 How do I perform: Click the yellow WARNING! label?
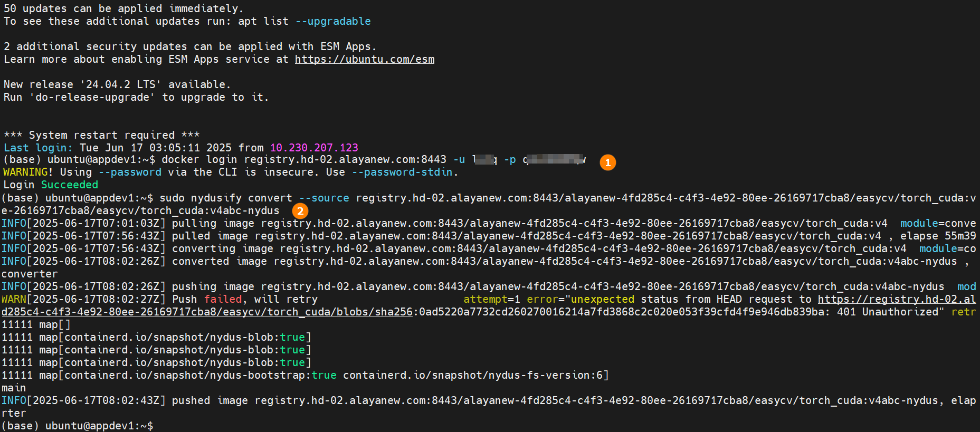(x=27, y=172)
